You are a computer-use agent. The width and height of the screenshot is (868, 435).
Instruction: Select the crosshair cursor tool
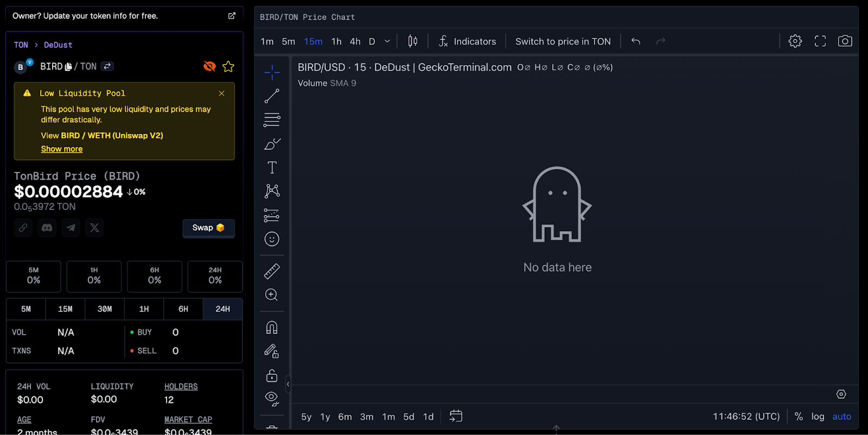272,72
